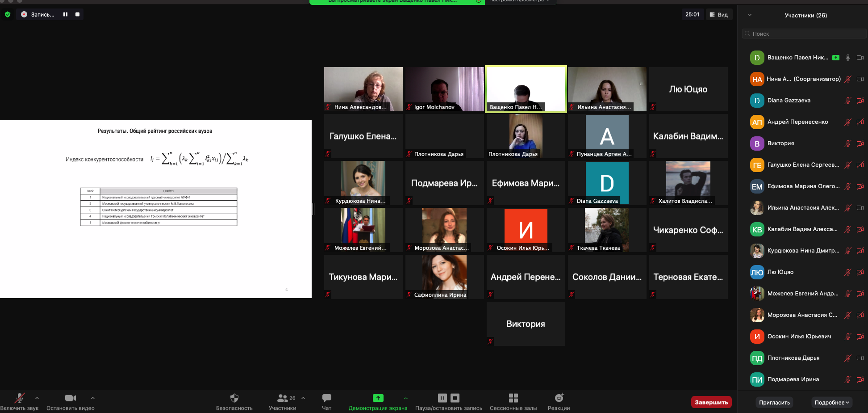Click the Поиск participant search field

coord(805,34)
